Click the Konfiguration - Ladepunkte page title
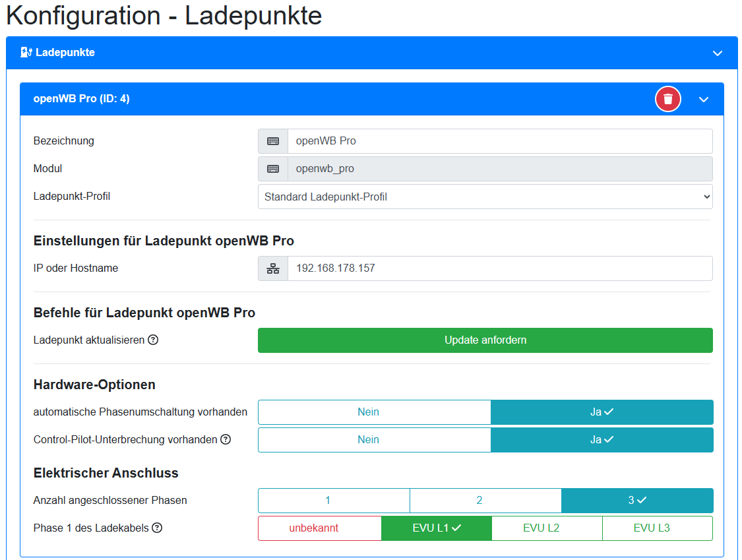This screenshot has height=560, width=742. click(164, 16)
